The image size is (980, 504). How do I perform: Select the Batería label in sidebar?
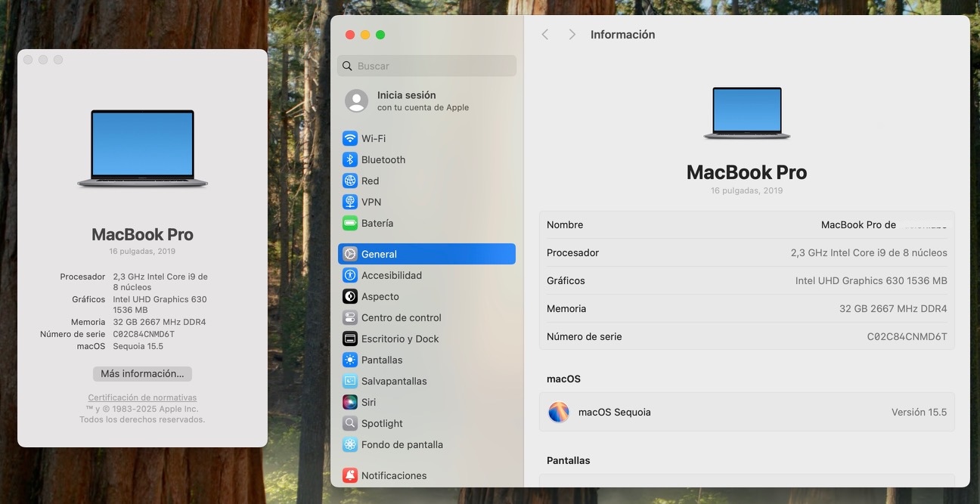tap(377, 223)
